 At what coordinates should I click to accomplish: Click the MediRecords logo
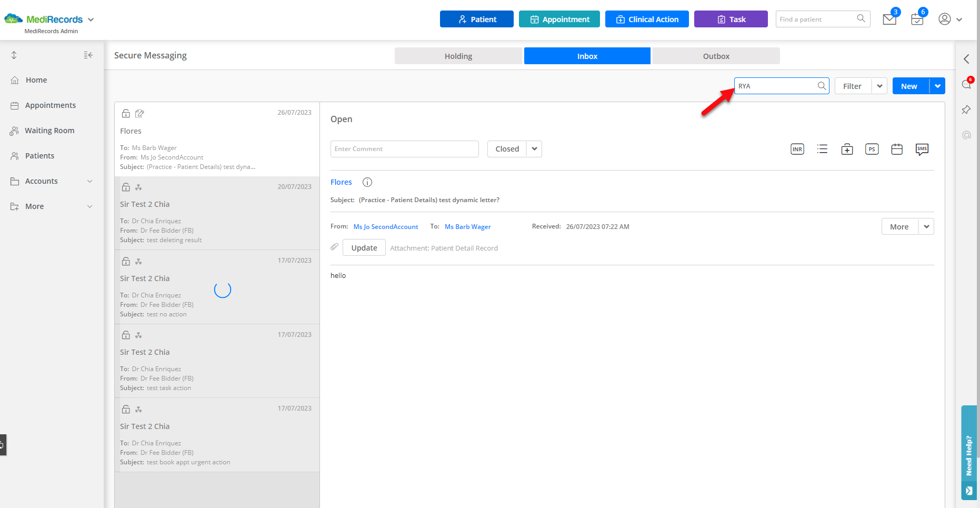pos(44,19)
